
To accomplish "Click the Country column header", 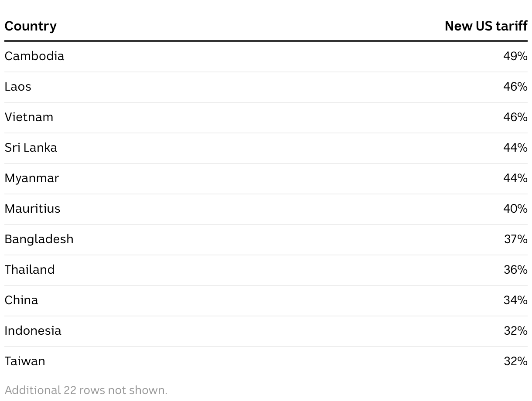I will 31,26.
